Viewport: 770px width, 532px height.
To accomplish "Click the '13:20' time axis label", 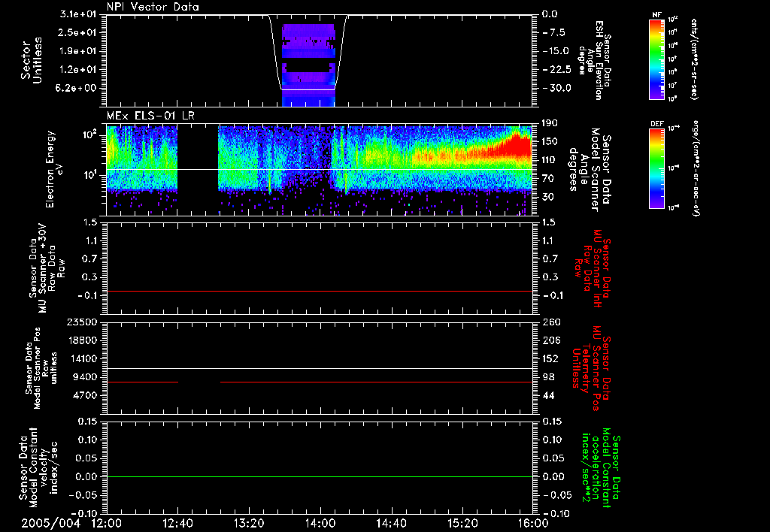I will pos(248,523).
